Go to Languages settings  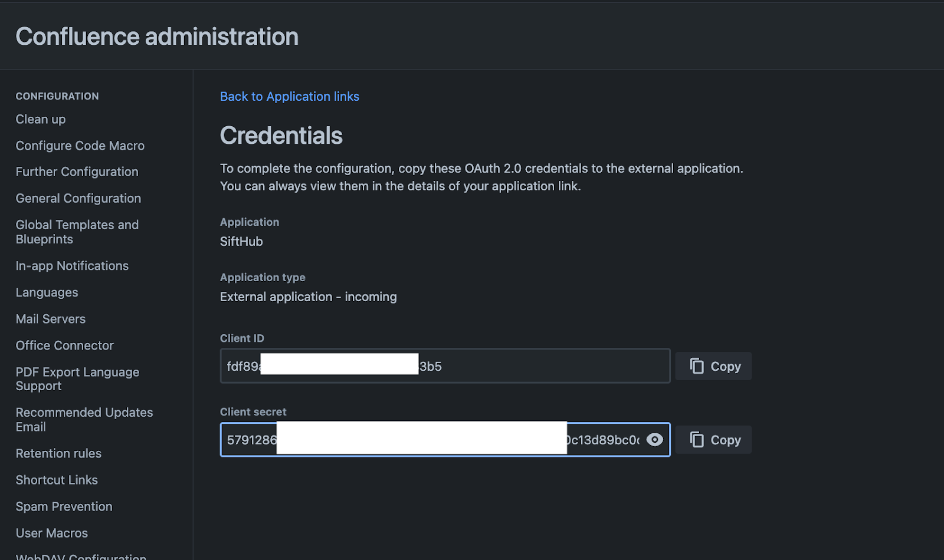coord(47,292)
